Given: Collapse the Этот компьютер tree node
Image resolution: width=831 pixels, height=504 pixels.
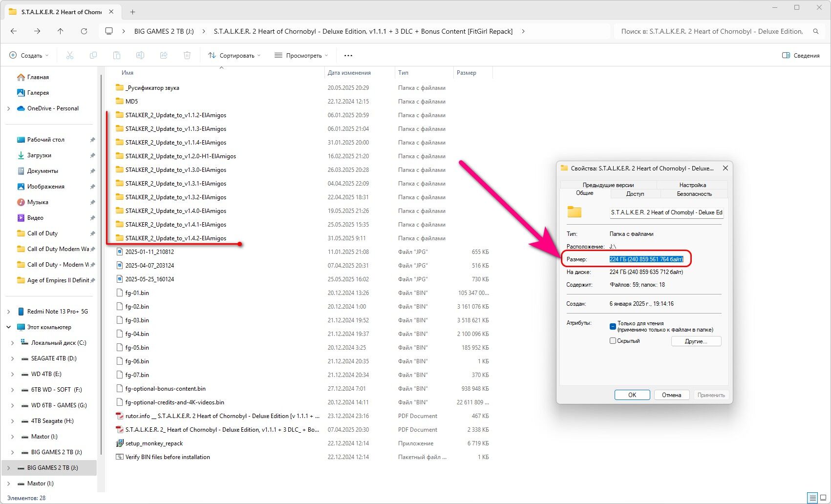Looking at the screenshot, I should [x=9, y=327].
